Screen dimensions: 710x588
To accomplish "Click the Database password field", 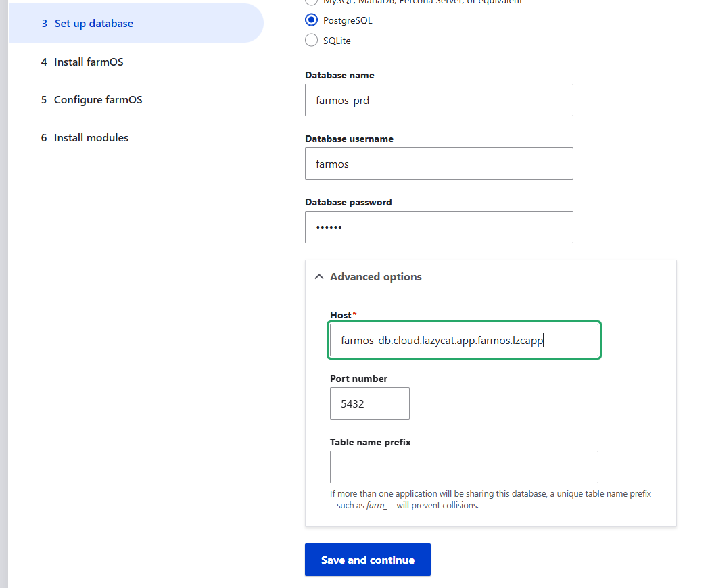I will pos(439,227).
